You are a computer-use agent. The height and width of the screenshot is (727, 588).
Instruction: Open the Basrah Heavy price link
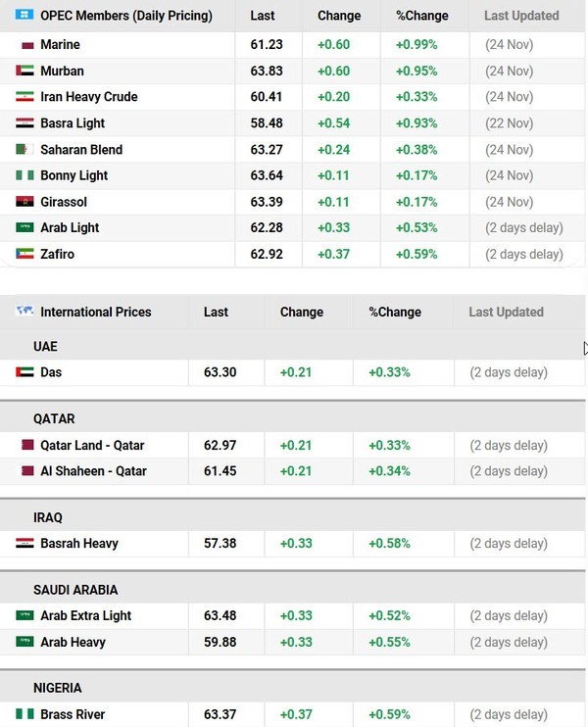click(x=79, y=544)
